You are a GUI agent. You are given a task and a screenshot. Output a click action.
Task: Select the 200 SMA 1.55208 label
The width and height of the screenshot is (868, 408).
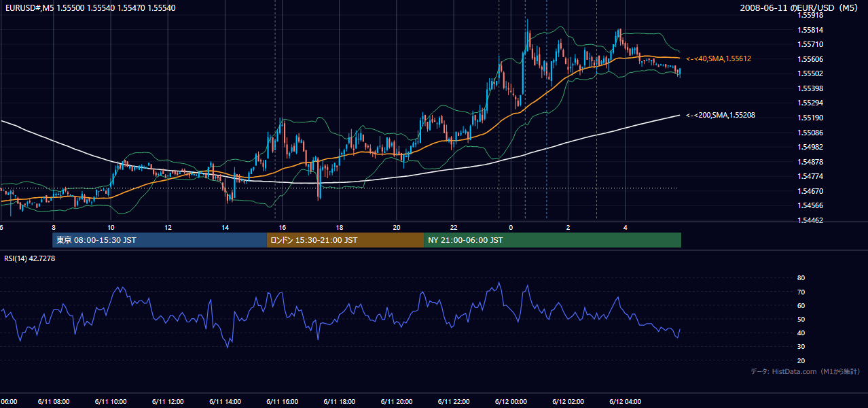(x=721, y=116)
